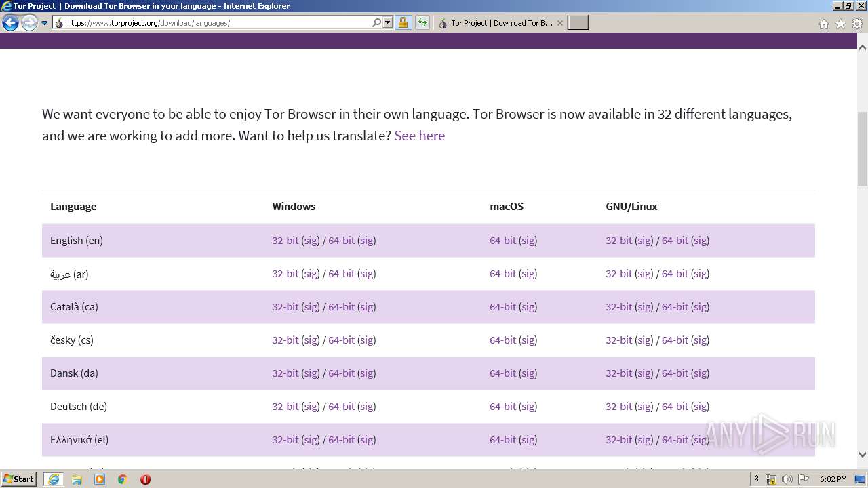
Task: Click the volume speaker tray icon
Action: [x=787, y=479]
